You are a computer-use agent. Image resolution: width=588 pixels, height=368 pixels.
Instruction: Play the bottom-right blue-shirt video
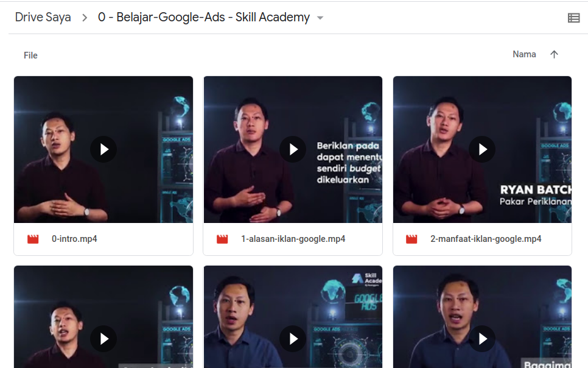click(x=482, y=339)
